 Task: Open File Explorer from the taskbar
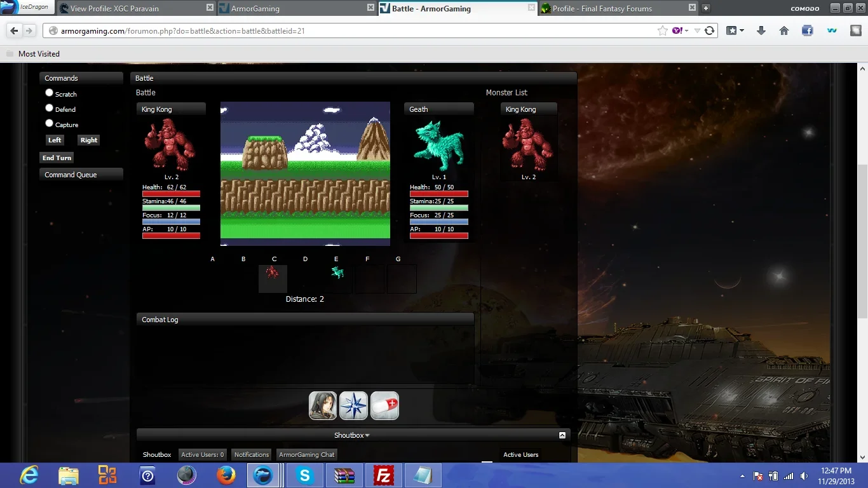[x=68, y=475]
